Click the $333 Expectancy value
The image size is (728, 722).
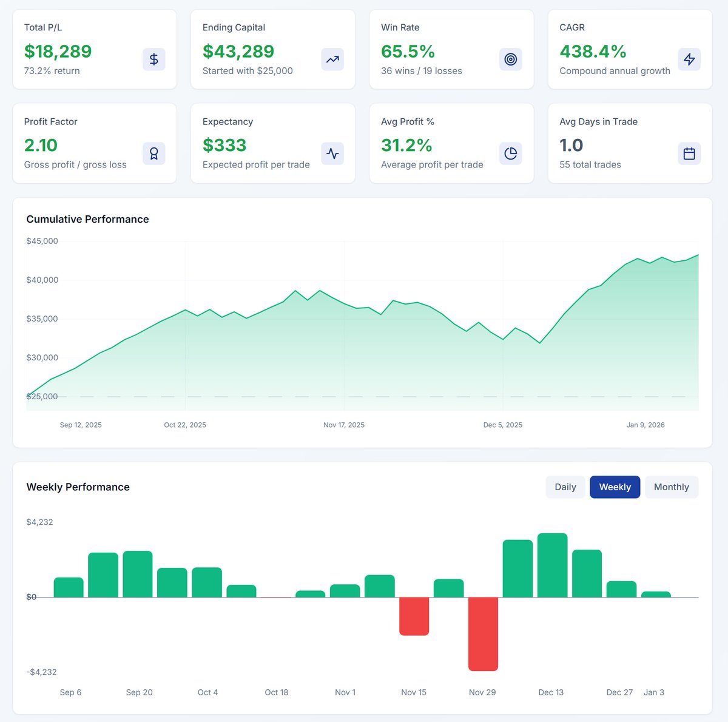pyautogui.click(x=224, y=146)
